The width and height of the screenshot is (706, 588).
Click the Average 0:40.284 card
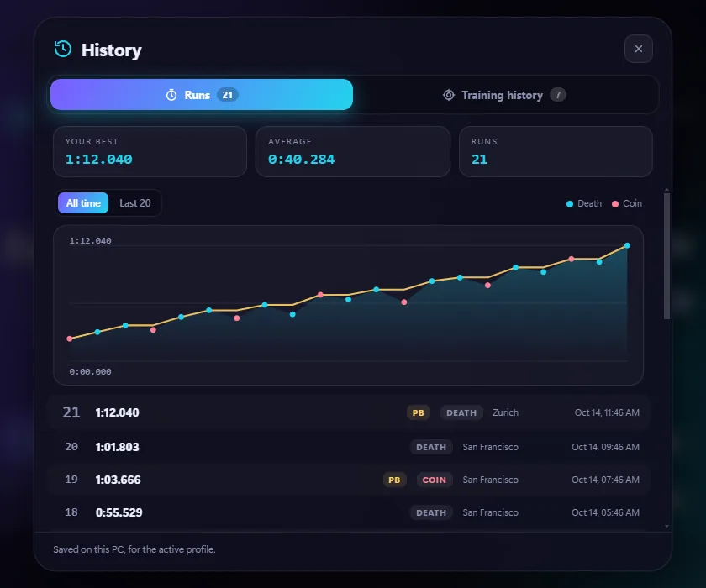pos(352,151)
